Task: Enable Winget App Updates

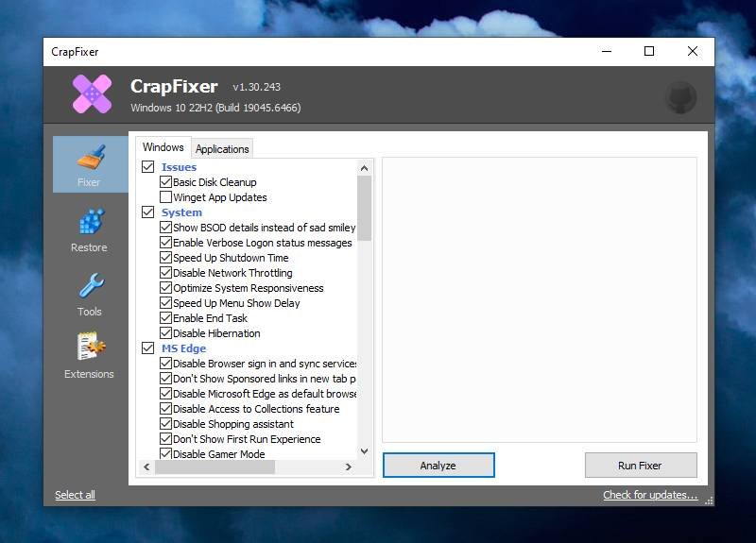Action: click(166, 197)
